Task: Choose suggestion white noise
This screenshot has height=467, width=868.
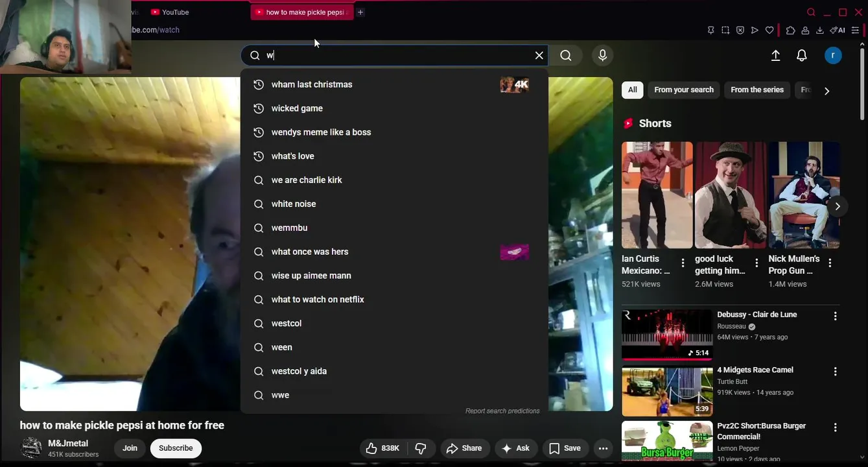Action: [x=394, y=204]
